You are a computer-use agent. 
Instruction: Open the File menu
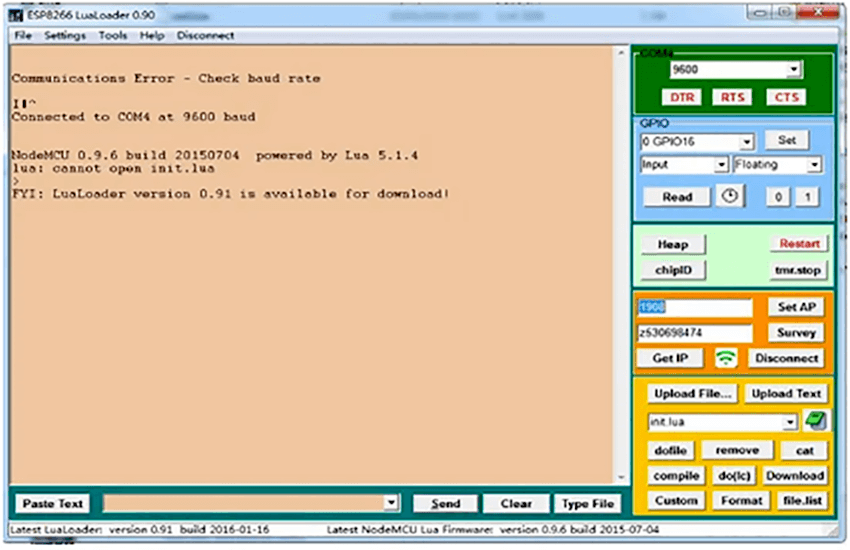23,35
